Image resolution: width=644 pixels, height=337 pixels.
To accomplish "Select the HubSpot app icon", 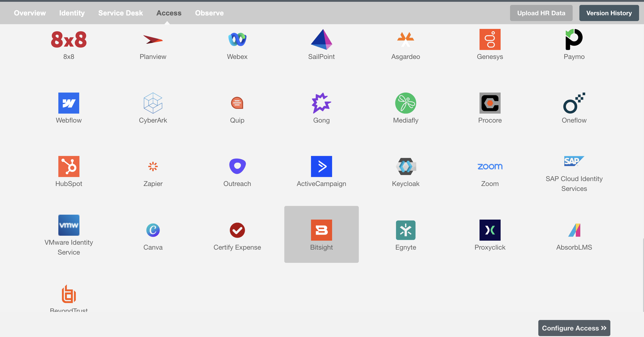I will coord(69,166).
